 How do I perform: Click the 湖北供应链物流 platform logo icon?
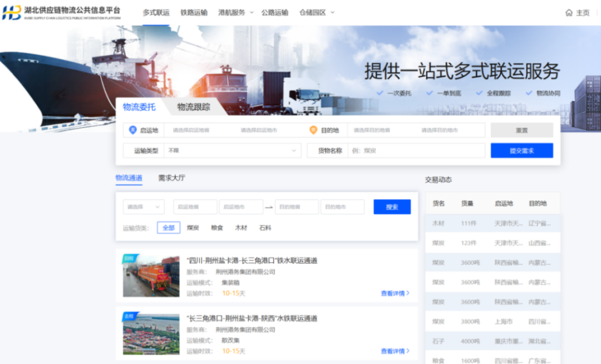(x=10, y=11)
